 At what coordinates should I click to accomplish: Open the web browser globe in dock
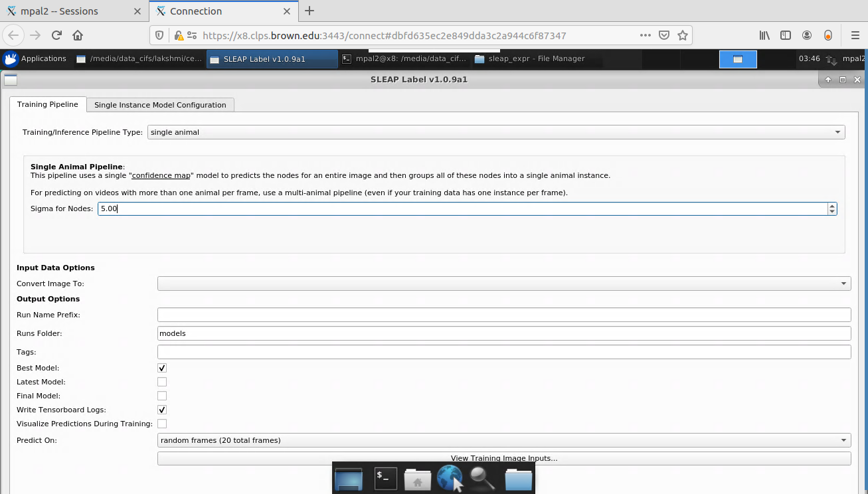tap(450, 477)
